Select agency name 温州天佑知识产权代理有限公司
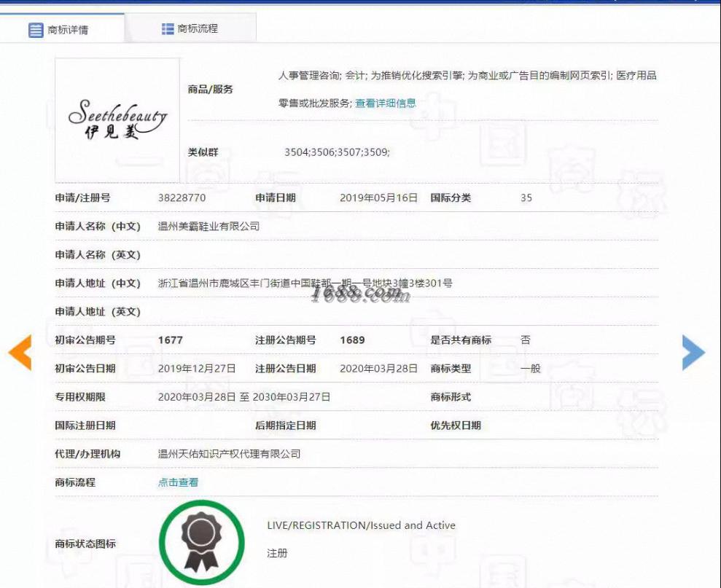 (229, 454)
